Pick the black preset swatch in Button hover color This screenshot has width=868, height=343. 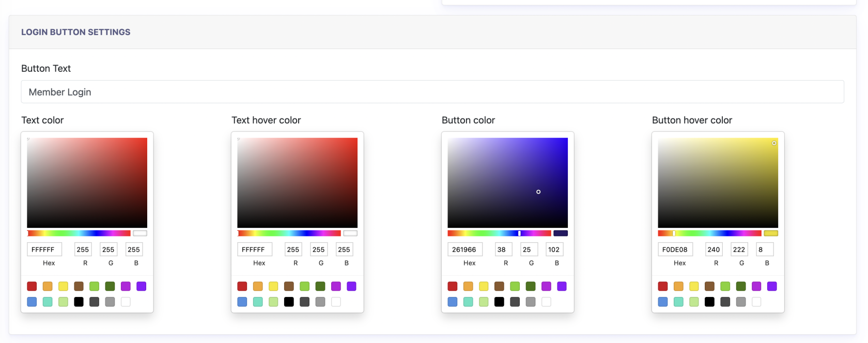pos(709,302)
